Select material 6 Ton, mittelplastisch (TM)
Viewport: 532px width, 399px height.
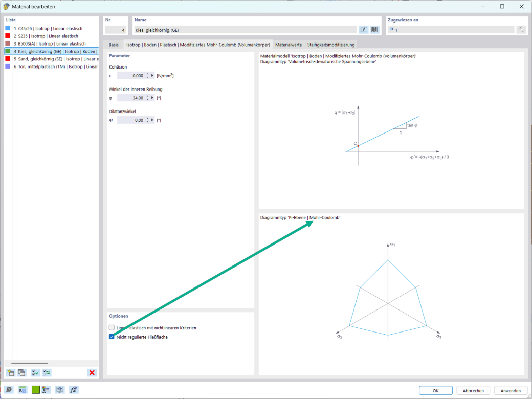tap(52, 66)
